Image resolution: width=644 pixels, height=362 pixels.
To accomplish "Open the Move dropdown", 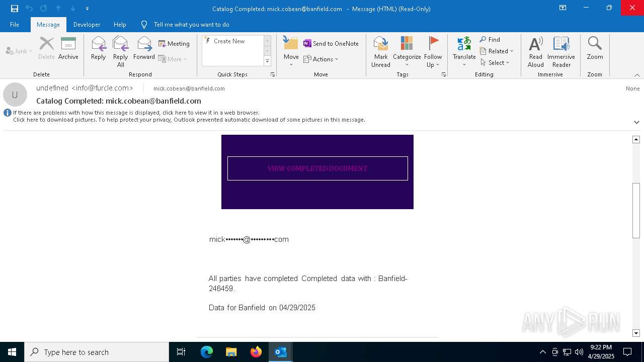I will tap(291, 52).
